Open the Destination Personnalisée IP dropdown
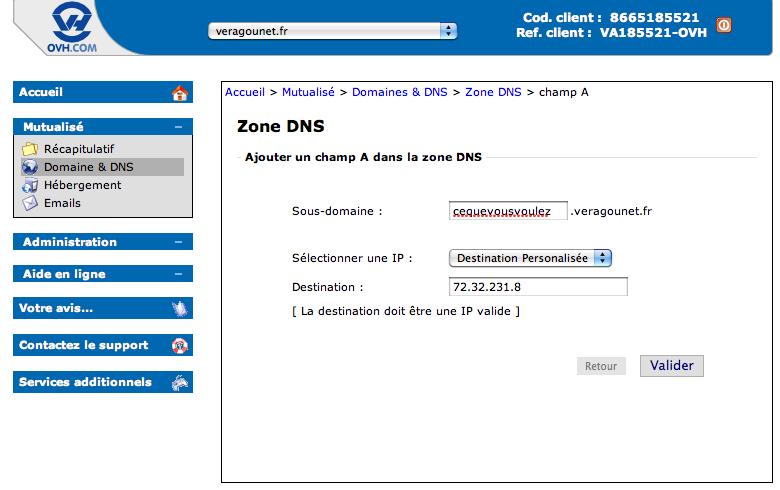780x490 pixels. coord(530,258)
